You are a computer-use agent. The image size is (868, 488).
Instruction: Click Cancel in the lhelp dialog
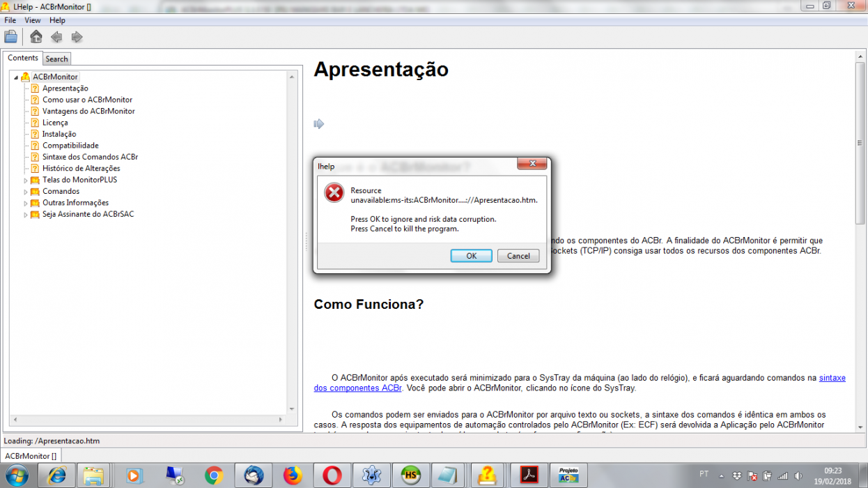[518, 256]
